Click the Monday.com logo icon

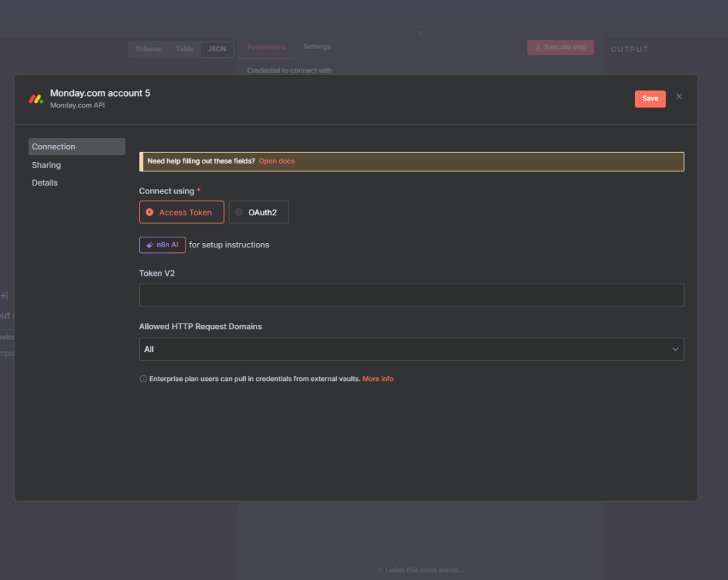[36, 99]
